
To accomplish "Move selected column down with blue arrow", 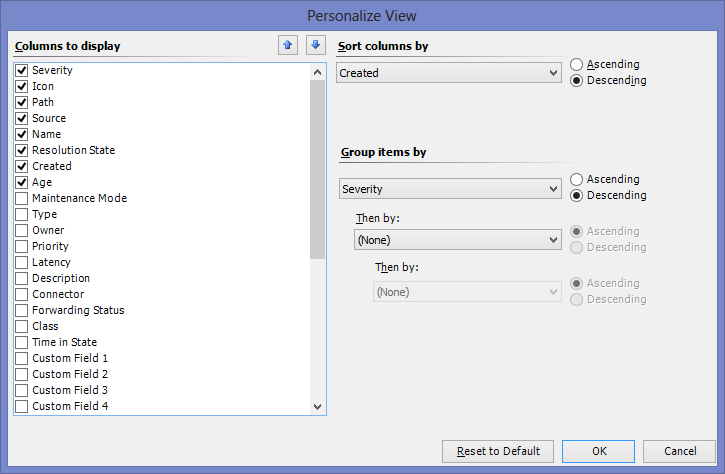I will coord(316,45).
